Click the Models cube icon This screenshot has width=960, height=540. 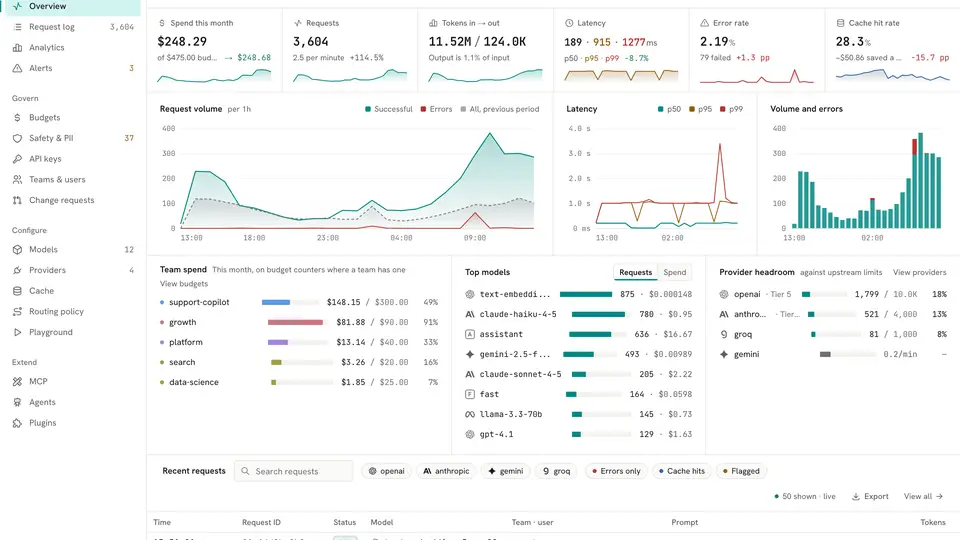(17, 250)
